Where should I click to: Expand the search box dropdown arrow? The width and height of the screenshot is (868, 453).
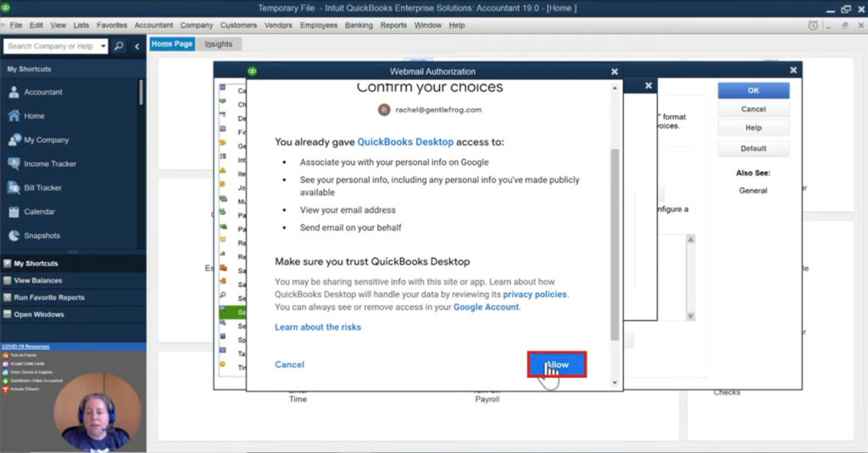[103, 46]
